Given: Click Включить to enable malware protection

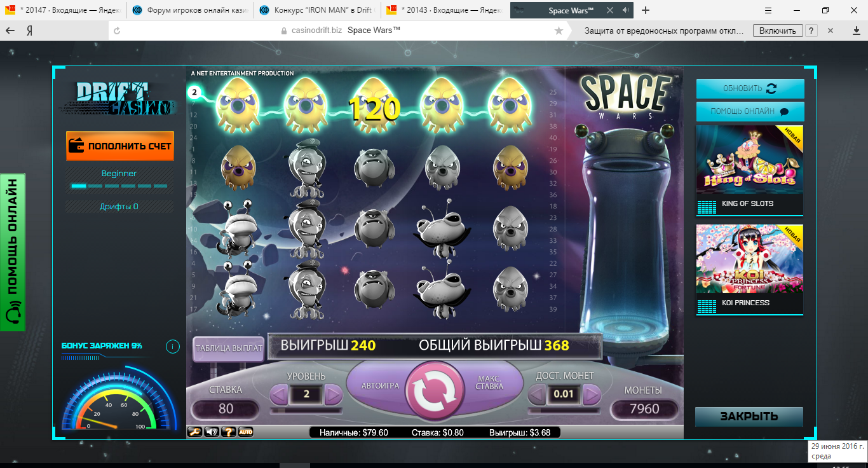Looking at the screenshot, I should tap(777, 31).
